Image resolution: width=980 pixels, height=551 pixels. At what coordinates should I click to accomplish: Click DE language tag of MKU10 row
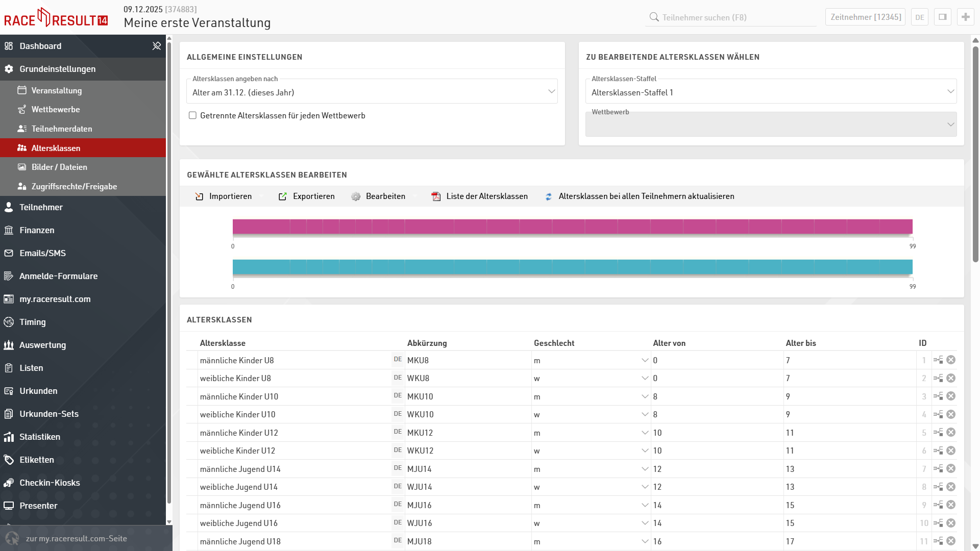(x=398, y=395)
